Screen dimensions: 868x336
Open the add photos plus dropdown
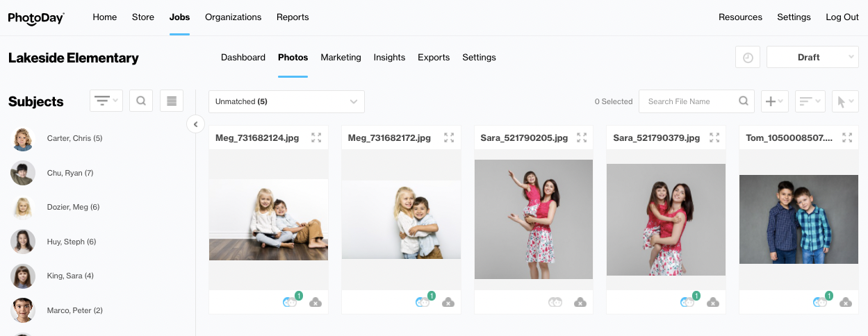(x=775, y=101)
